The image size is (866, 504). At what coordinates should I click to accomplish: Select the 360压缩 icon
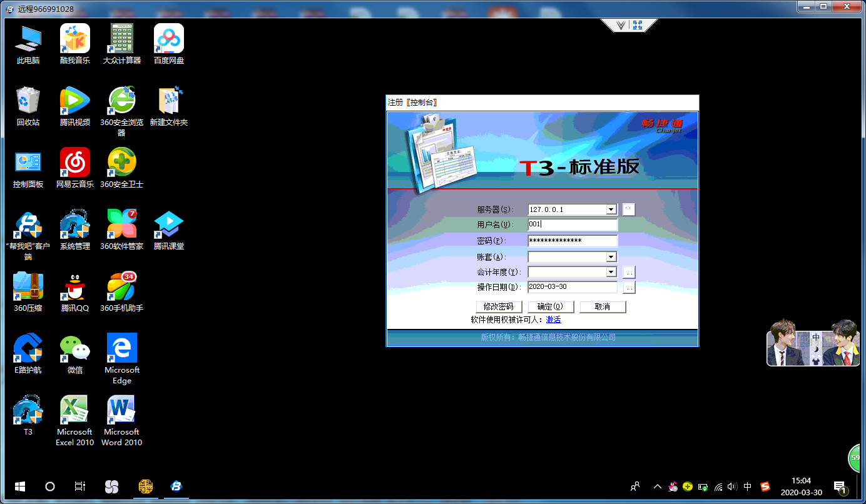click(28, 291)
